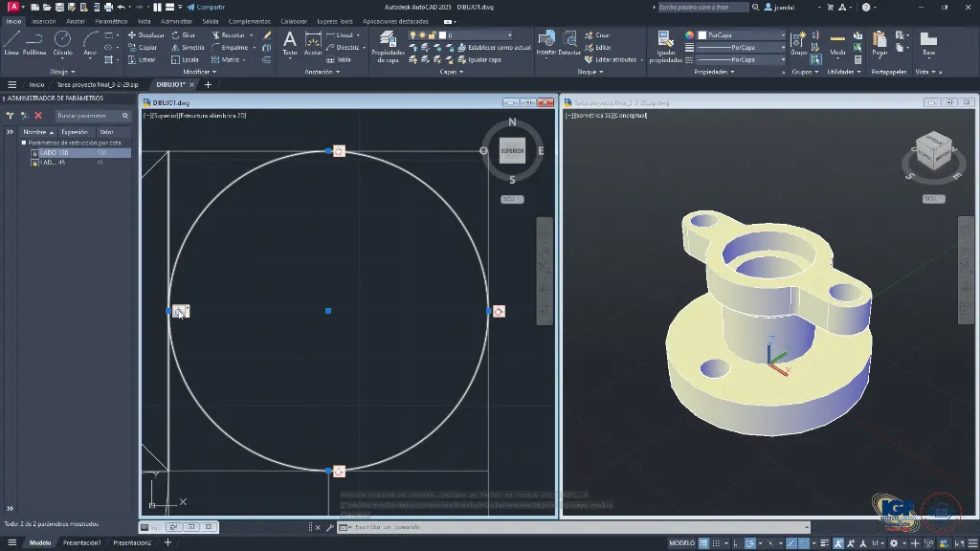Select the Círculo tool
980x551 pixels.
(x=62, y=43)
